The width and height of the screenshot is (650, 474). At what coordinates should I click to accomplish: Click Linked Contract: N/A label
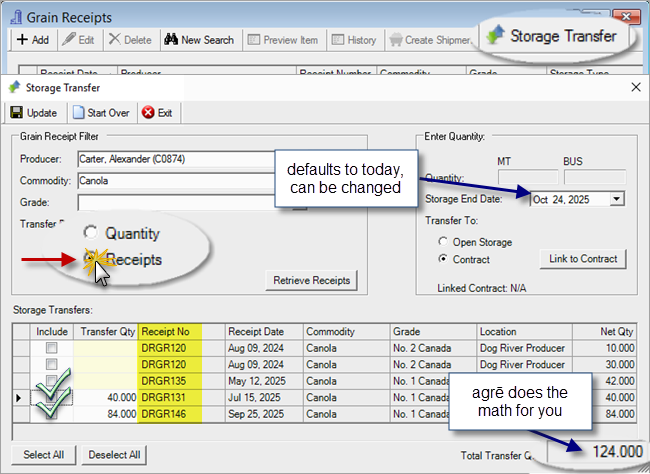pos(481,288)
